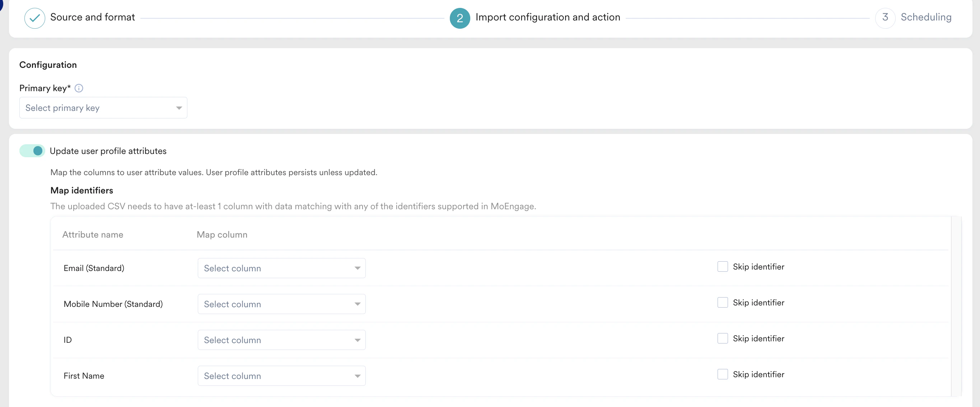The width and height of the screenshot is (980, 407).
Task: Toggle Update user profile attributes switch
Action: (32, 151)
